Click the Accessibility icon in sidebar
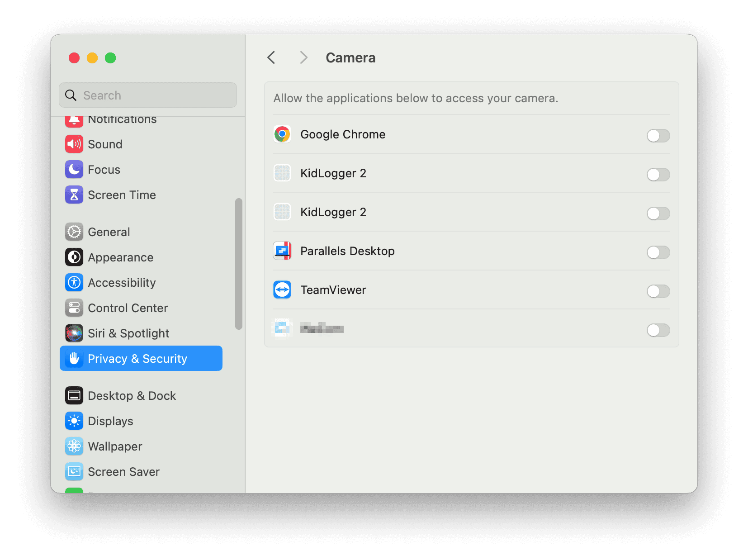This screenshot has width=748, height=560. (74, 283)
